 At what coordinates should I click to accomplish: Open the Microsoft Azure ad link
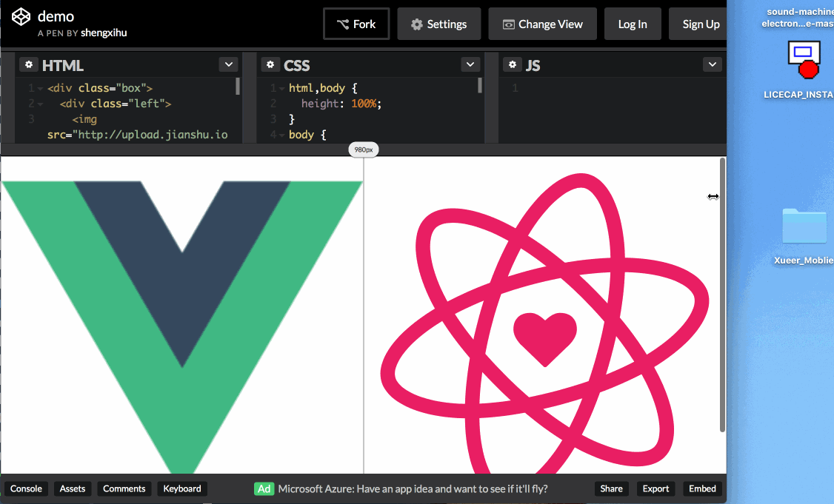[x=413, y=488]
